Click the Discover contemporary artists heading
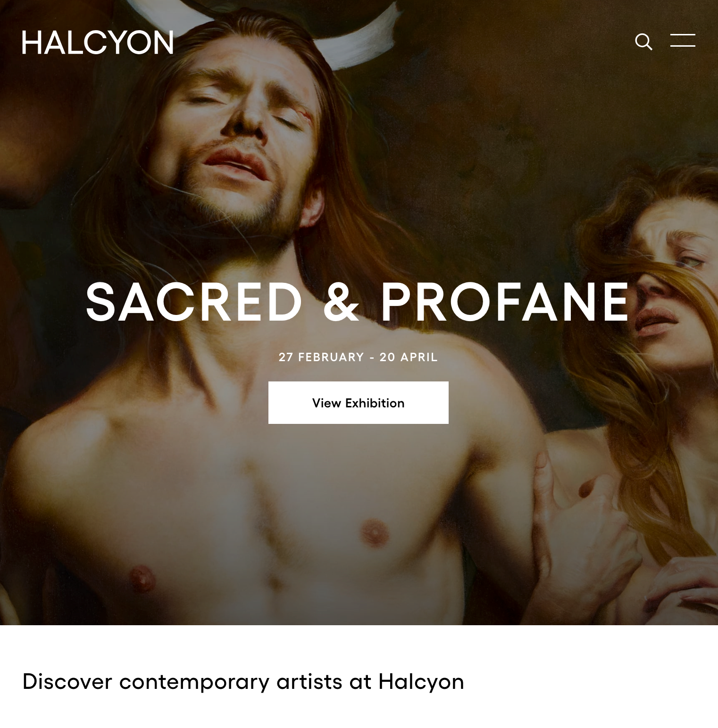The width and height of the screenshot is (718, 728). pos(243,682)
